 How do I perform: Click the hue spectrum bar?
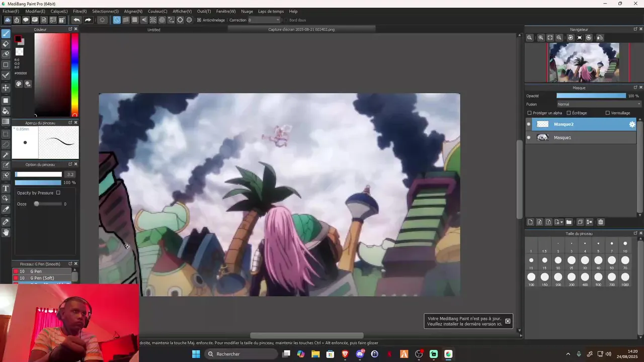74,75
